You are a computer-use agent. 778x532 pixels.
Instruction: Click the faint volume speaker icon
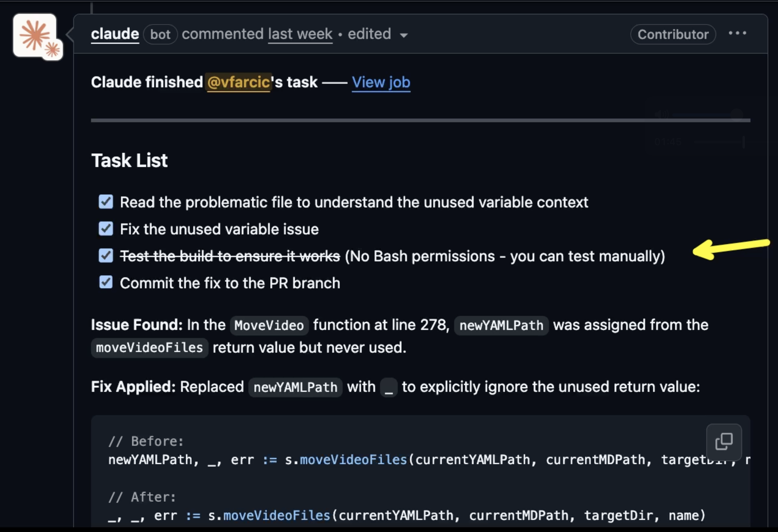(x=662, y=115)
